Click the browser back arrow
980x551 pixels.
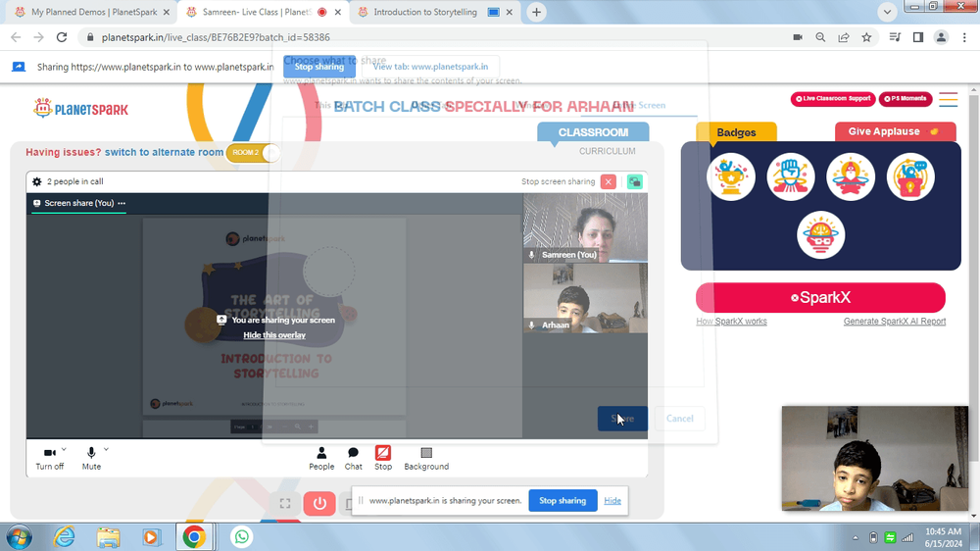(16, 37)
